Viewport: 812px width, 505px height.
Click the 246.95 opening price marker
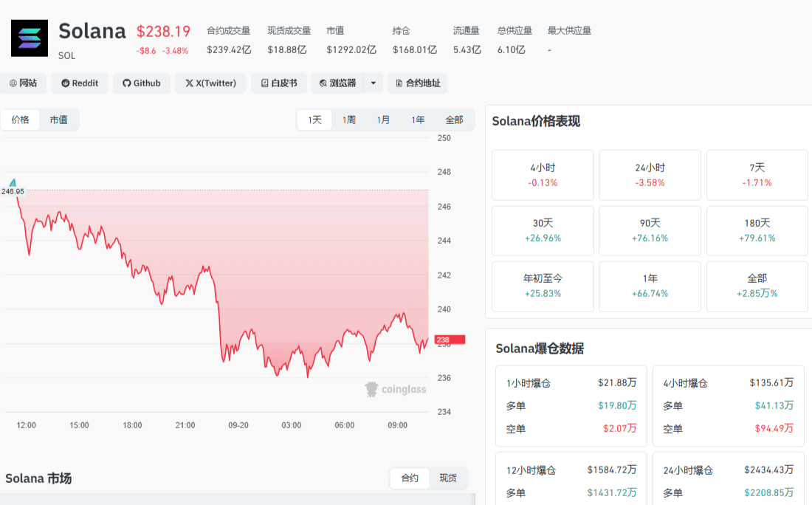coord(13,191)
